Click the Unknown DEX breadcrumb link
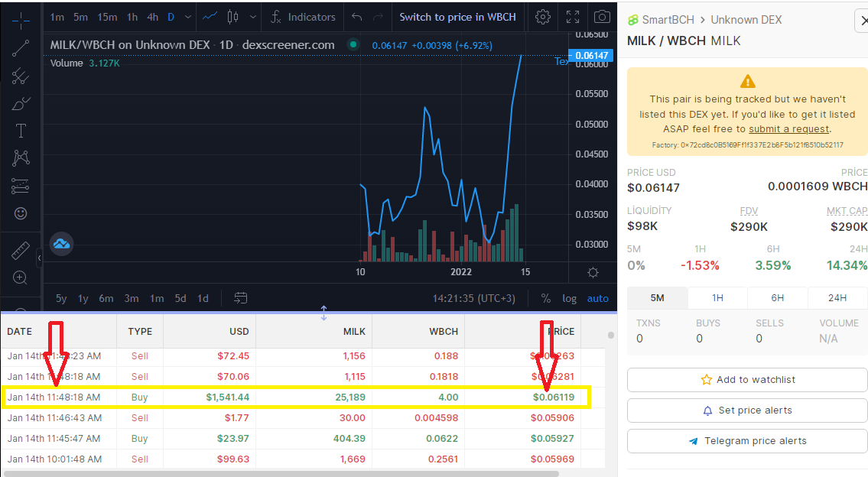868x477 pixels. point(746,20)
